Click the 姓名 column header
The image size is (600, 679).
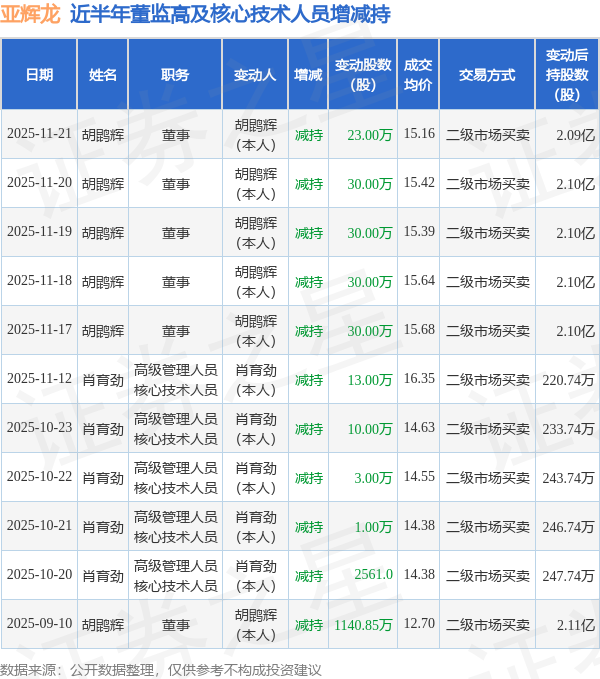103,74
